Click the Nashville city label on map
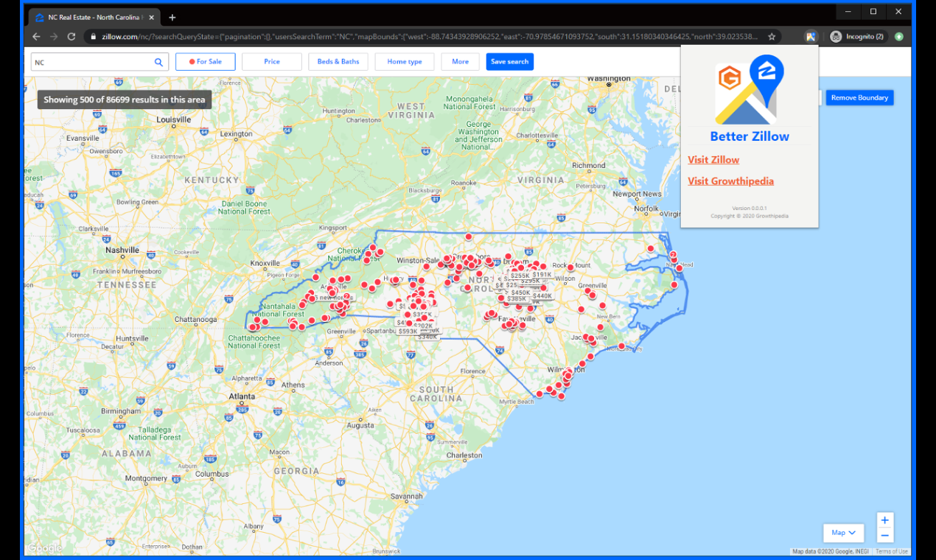This screenshot has height=560, width=936. [122, 251]
